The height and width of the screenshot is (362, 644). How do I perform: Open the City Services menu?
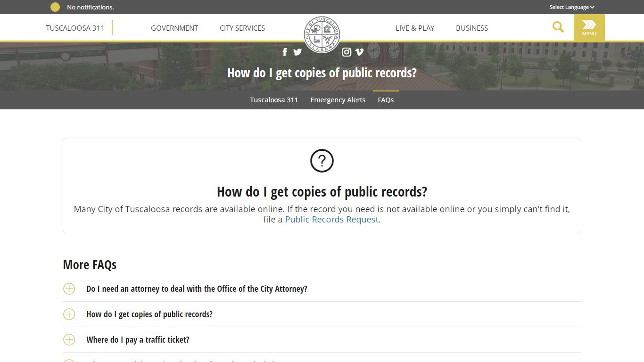(242, 28)
